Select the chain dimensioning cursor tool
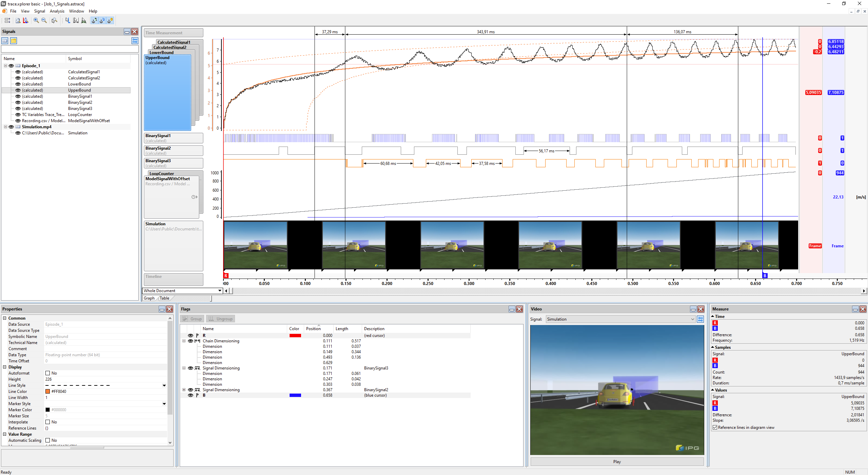868x475 pixels. pyautogui.click(x=76, y=20)
